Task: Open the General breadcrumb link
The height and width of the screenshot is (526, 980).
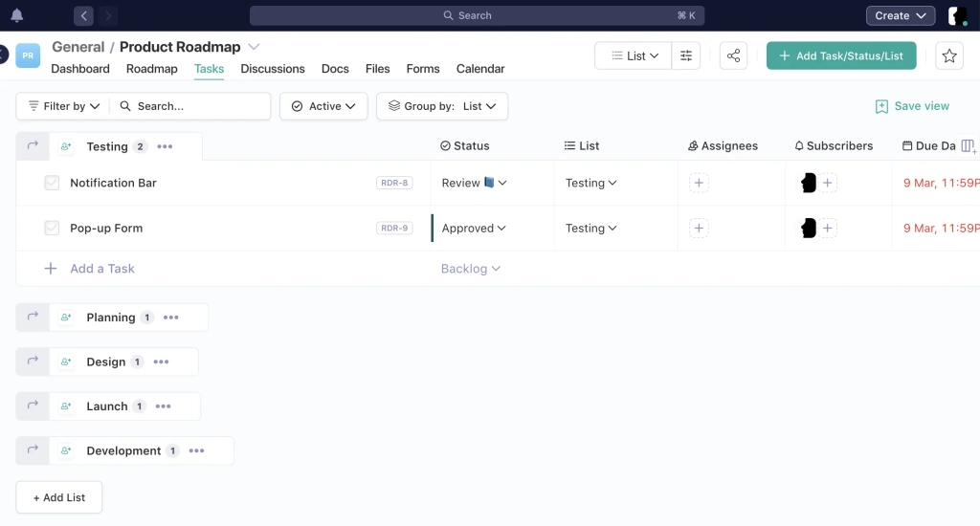Action: [78, 47]
